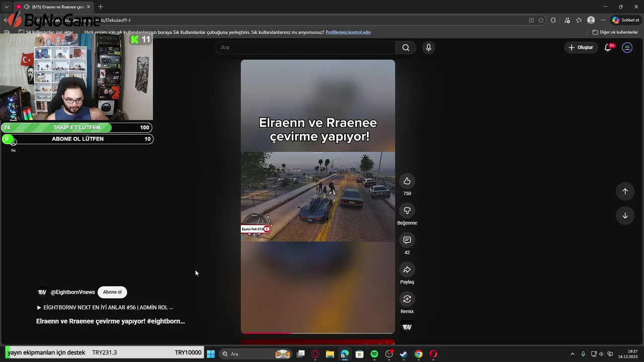Viewport: 644px width, 362px height.
Task: Pause the playing Short video
Action: (317, 197)
